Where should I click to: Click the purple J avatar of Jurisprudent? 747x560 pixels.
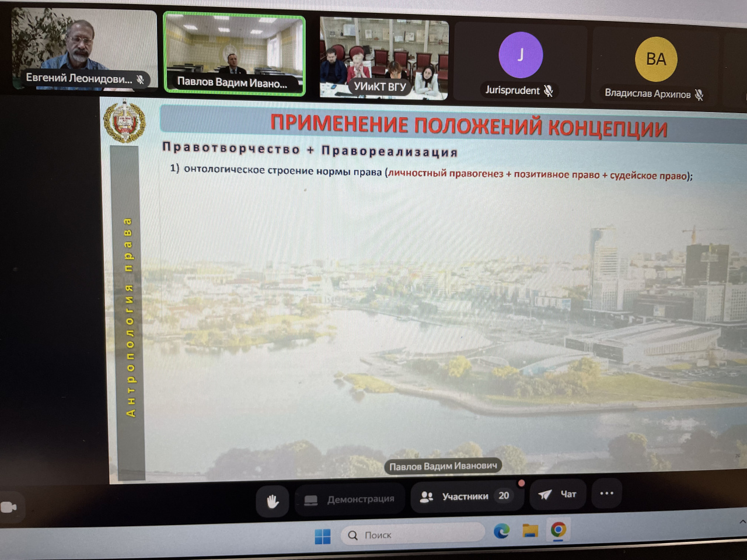[521, 55]
